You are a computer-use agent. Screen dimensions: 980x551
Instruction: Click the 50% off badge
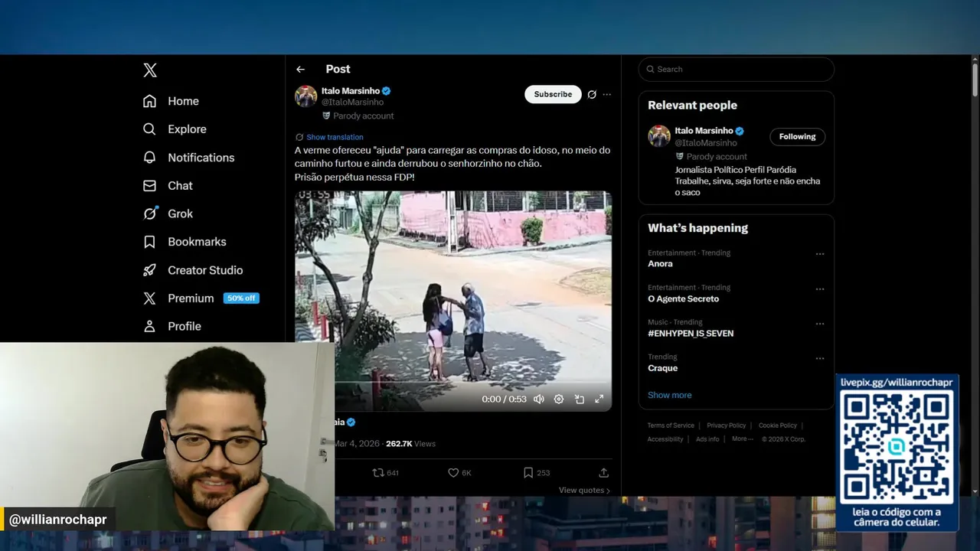(x=241, y=298)
